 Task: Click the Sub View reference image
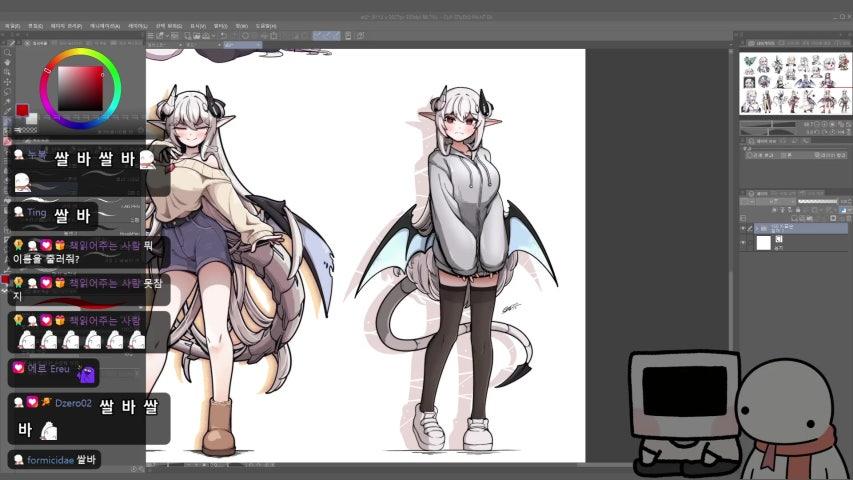pos(793,83)
